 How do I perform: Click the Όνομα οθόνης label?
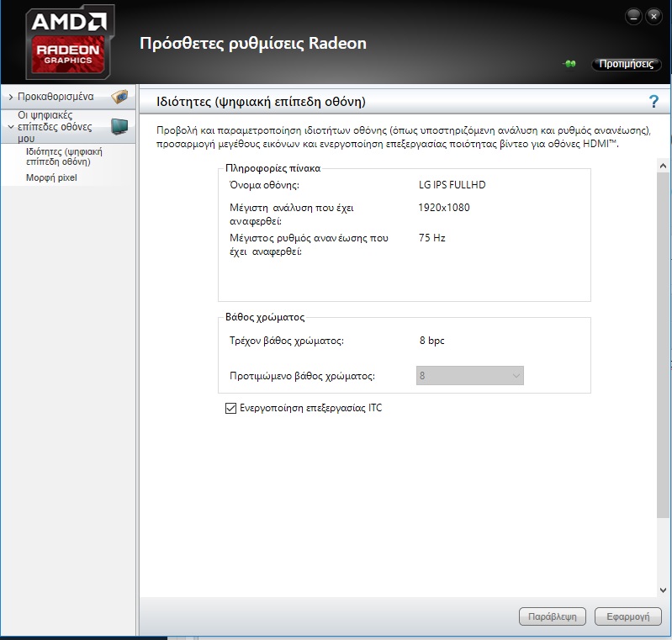264,185
